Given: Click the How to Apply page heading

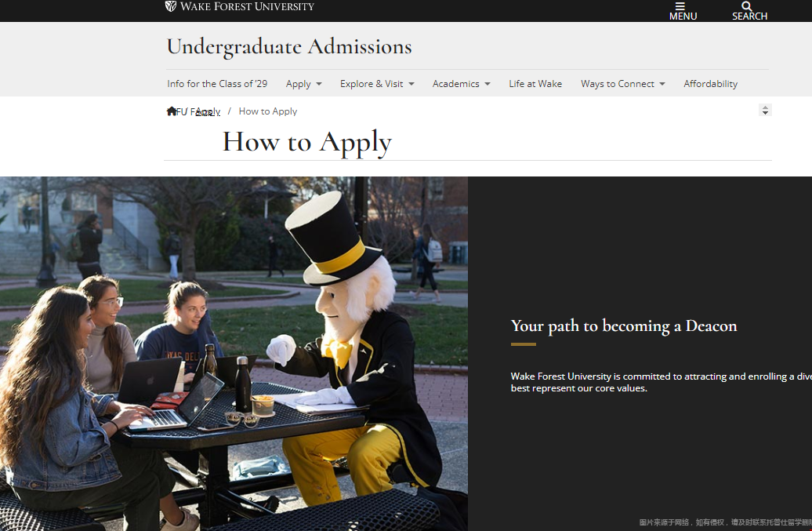Looking at the screenshot, I should pos(307,143).
